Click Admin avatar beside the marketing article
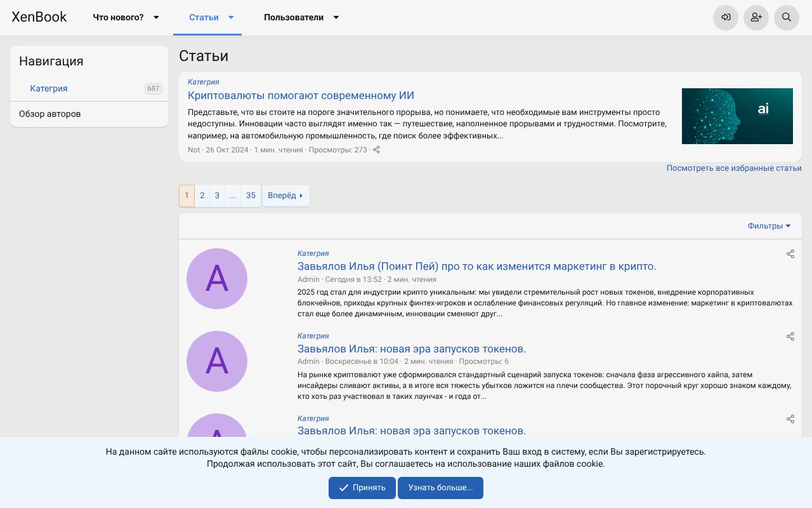 coord(217,279)
